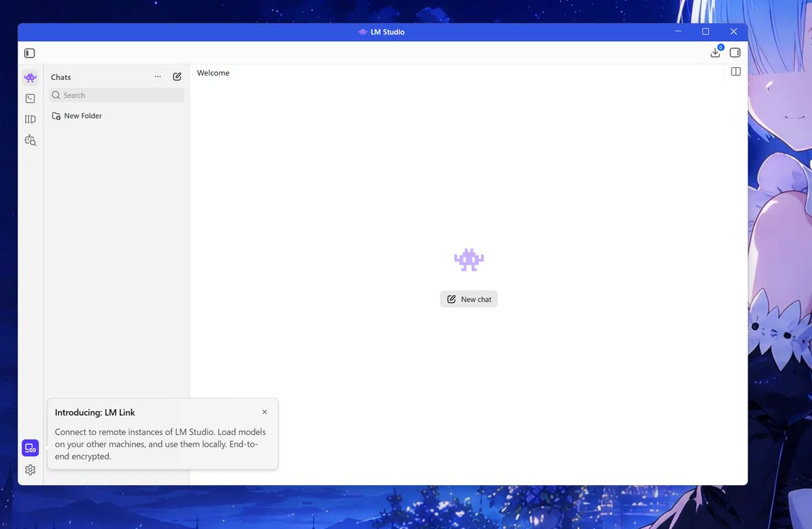Toggle the left sidebar panel icon
The height and width of the screenshot is (529, 812).
(30, 53)
